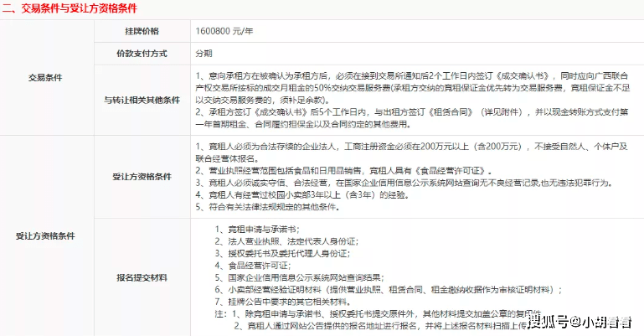Image resolution: width=644 pixels, height=336 pixels.
Task: Select the 报名提交材料 label cell
Action: tap(142, 277)
